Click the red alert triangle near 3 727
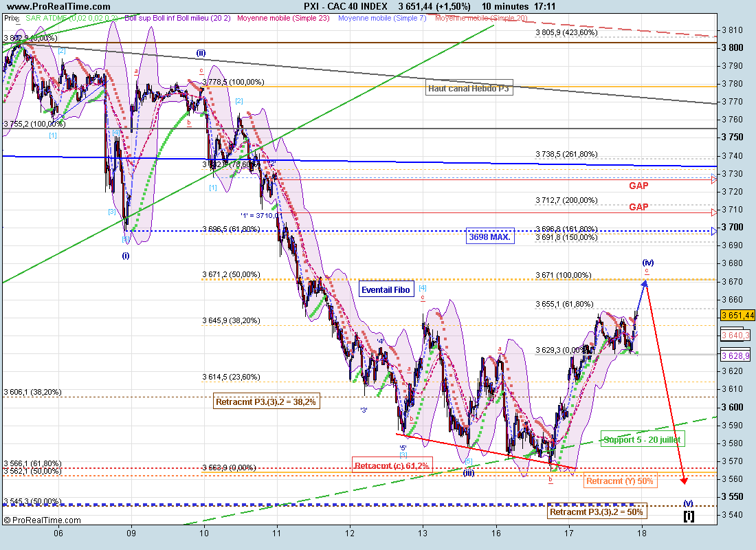The image size is (756, 550). point(714,179)
